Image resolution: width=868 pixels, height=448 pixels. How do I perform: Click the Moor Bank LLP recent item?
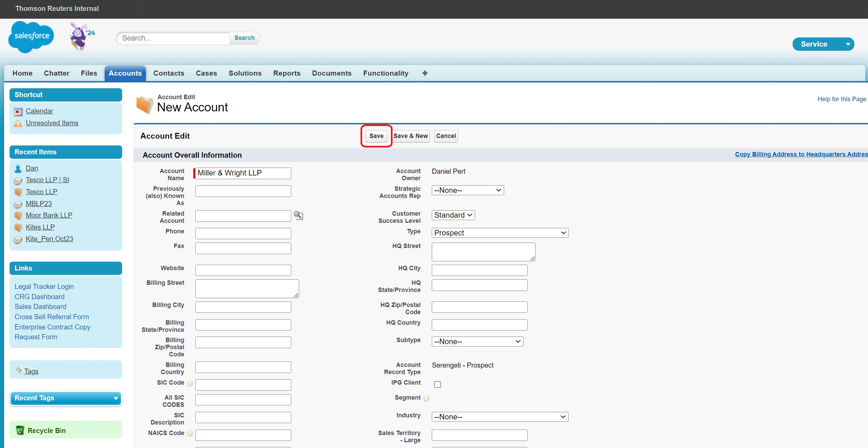click(x=49, y=215)
